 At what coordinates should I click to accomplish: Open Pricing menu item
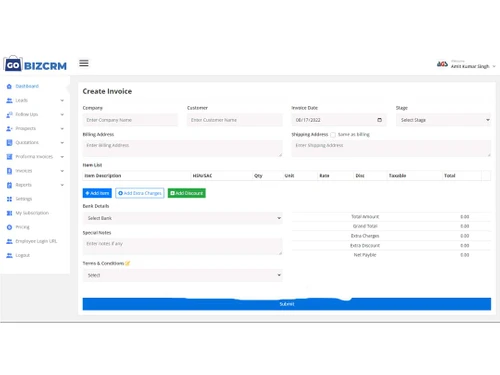[22, 227]
